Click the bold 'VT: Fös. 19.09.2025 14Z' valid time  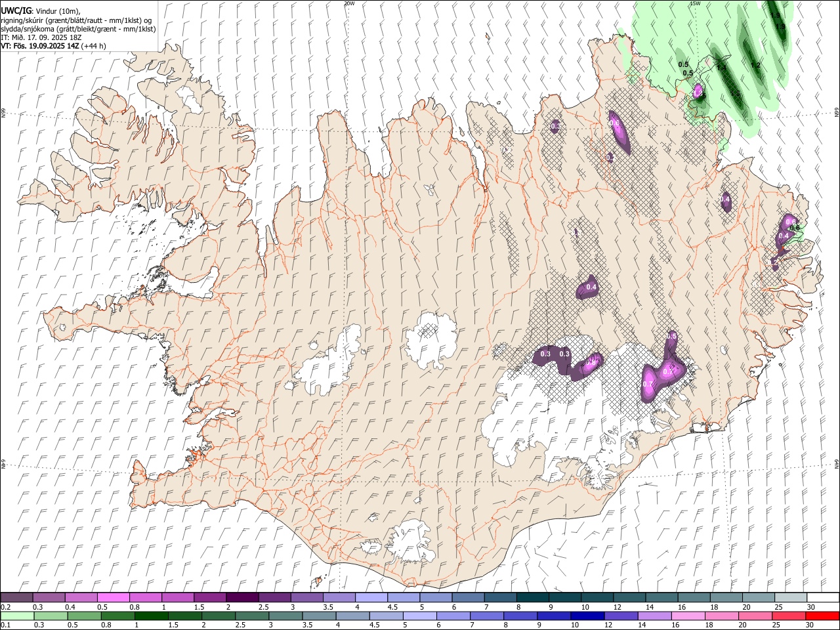coord(40,46)
